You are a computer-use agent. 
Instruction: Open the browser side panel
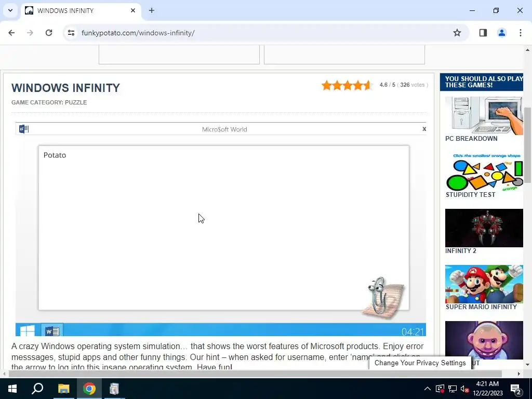(x=483, y=33)
